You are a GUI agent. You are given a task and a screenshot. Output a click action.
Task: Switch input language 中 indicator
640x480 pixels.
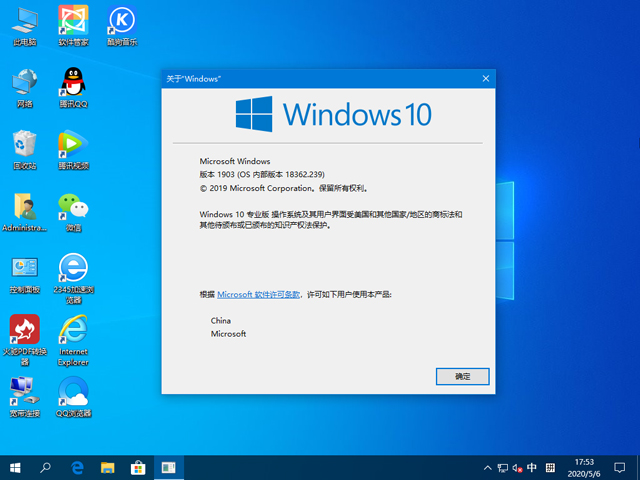531,467
